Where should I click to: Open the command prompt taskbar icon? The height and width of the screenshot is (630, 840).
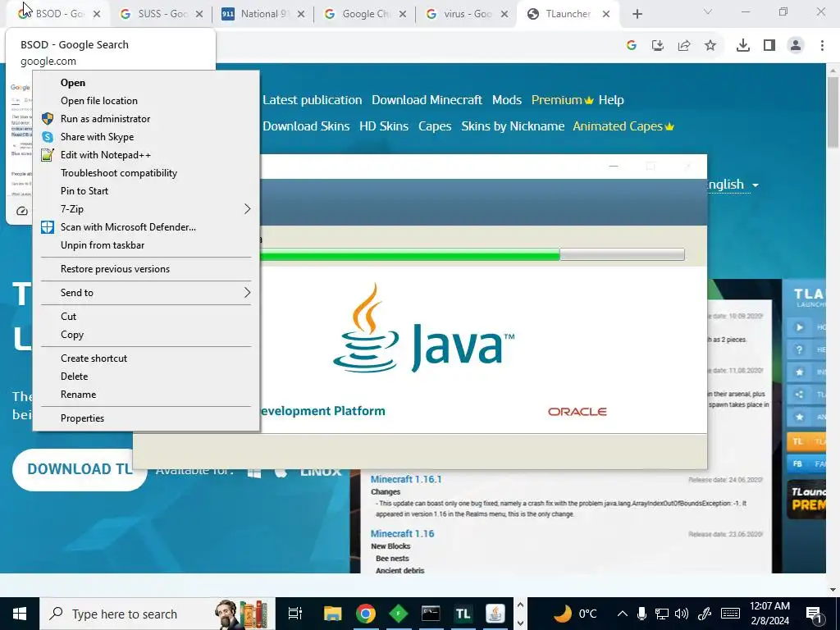[430, 614]
